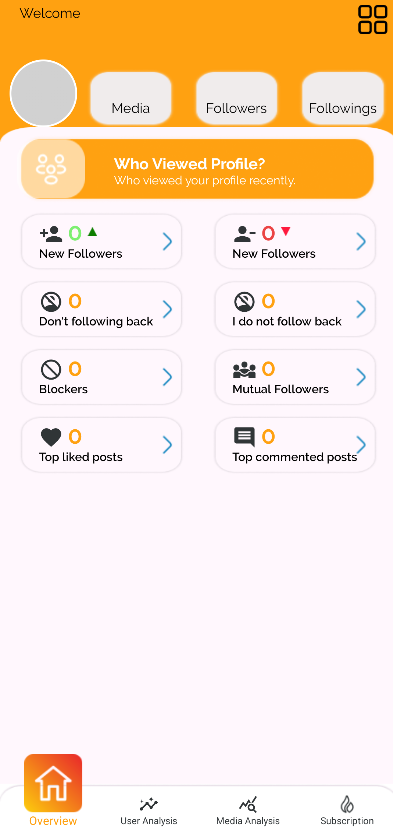
Task: Tap the Mutual Followers group icon
Action: point(244,369)
